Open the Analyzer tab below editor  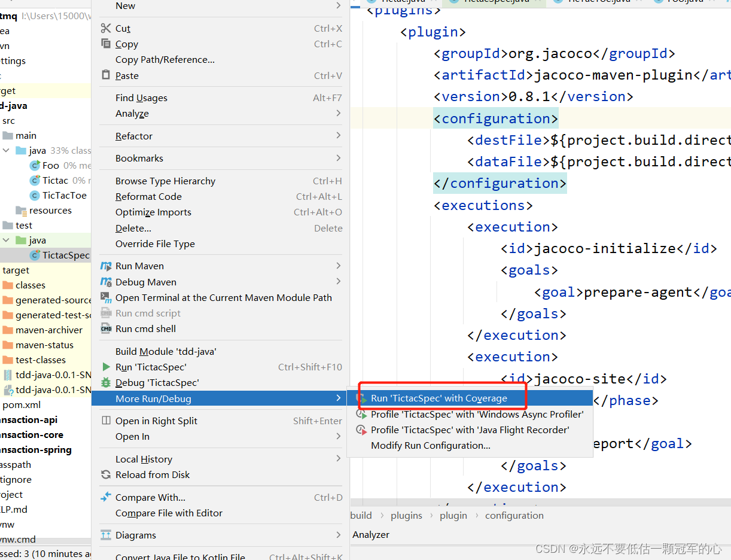371,534
